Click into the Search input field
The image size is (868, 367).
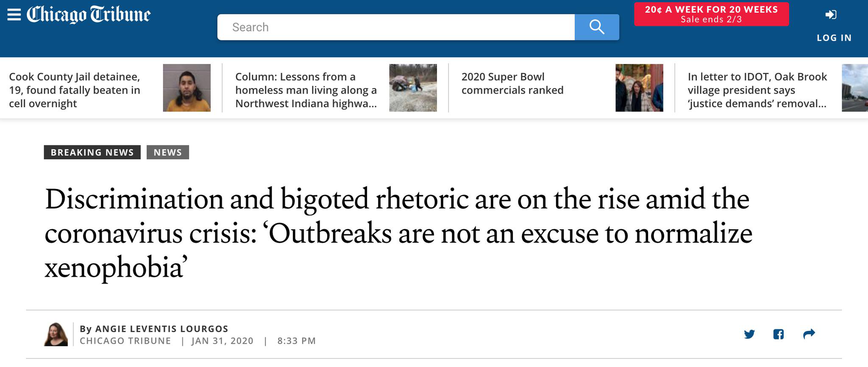click(x=396, y=27)
